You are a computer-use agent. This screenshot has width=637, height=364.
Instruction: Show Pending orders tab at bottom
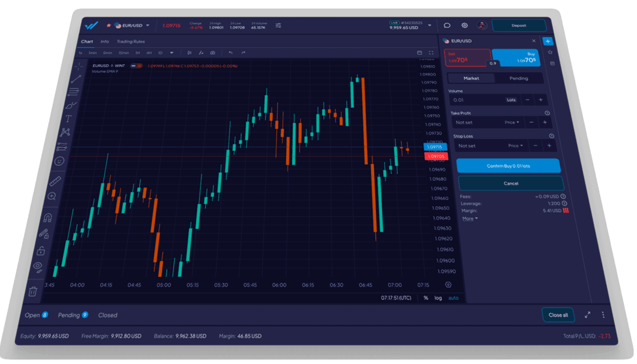[73, 315]
